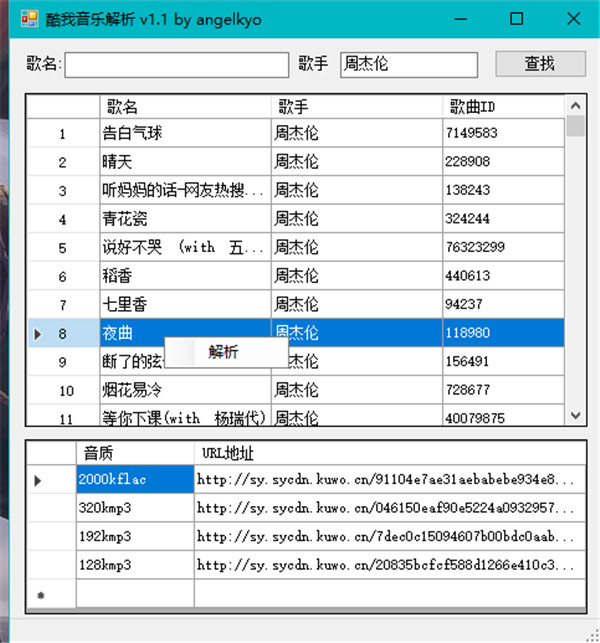The image size is (600, 643).
Task: Click the 128kmp3 URL starting 20835bcfcf5
Action: coord(390,565)
